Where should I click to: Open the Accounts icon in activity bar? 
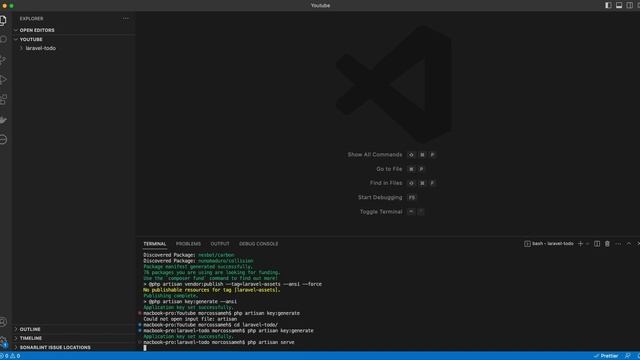click(3, 322)
